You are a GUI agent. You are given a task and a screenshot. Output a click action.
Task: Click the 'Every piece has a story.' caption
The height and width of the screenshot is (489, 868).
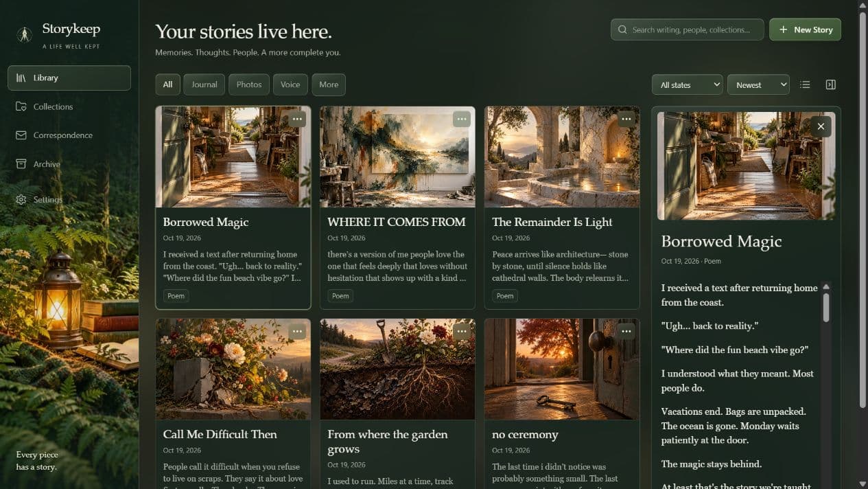pos(37,461)
